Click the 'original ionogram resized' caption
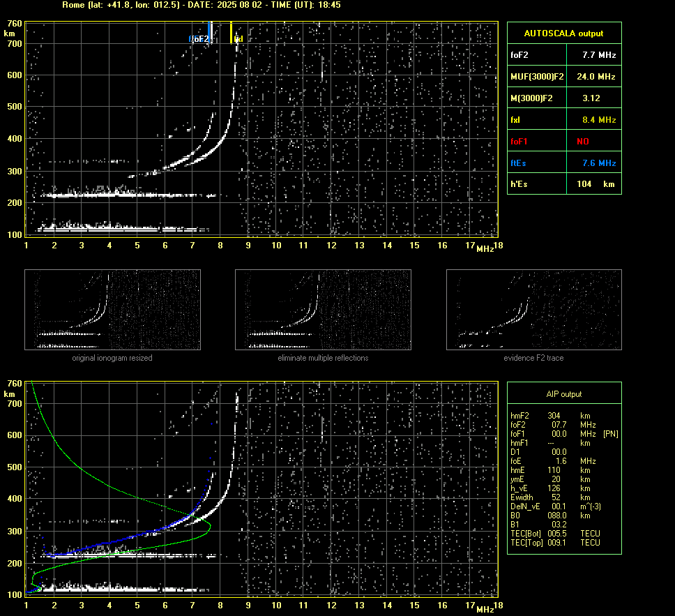The image size is (675, 616). point(112,358)
